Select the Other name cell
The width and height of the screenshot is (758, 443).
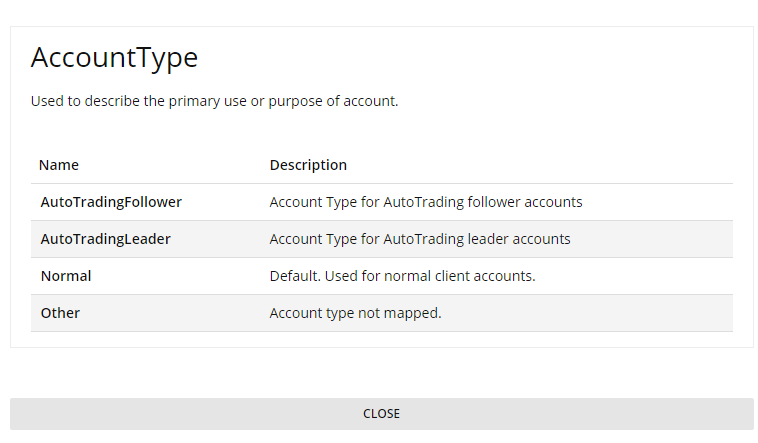[x=60, y=313]
